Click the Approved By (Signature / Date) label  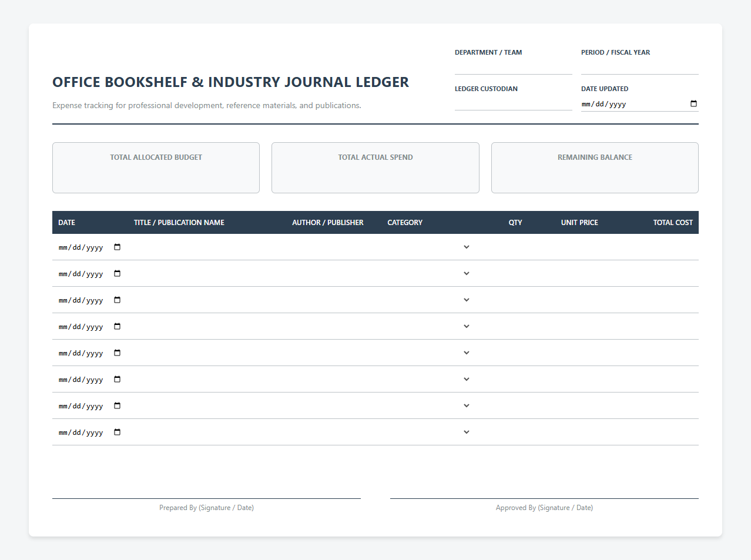click(x=544, y=508)
